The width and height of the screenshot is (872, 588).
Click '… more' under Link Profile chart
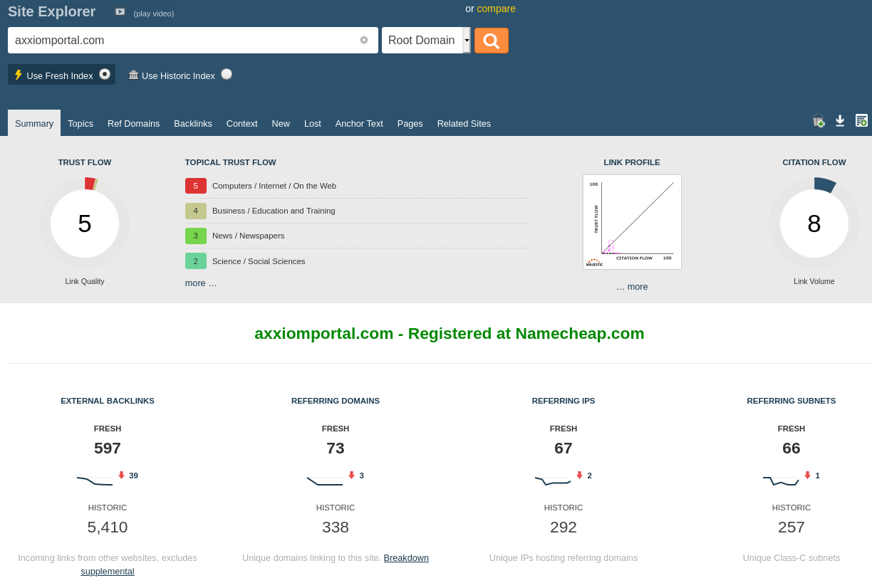click(x=632, y=286)
